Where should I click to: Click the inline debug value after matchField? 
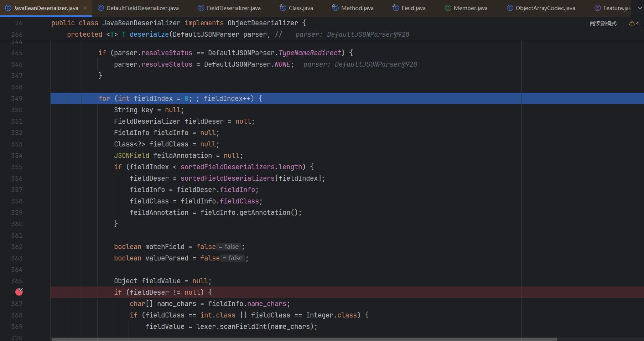[x=229, y=247]
